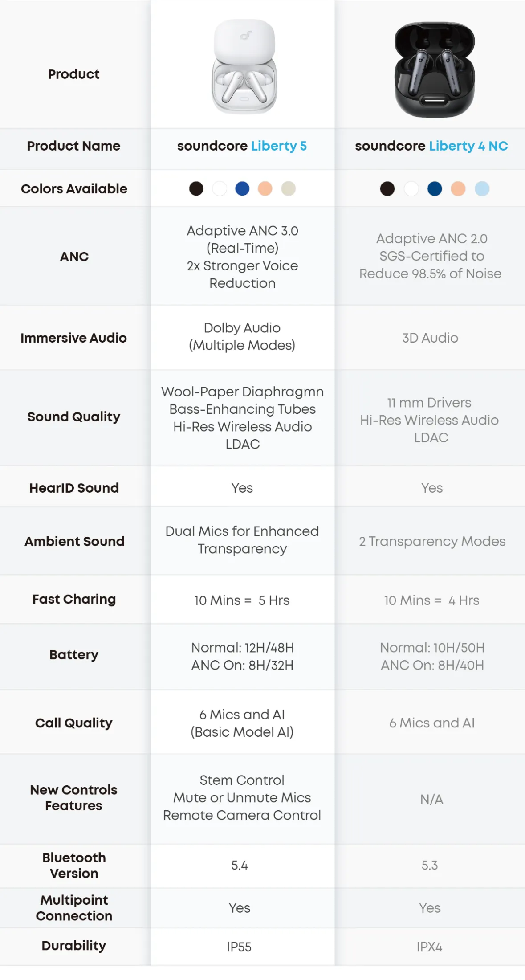The image size is (525, 980).
Task: Click the Colors Available row label
Action: [74, 189]
